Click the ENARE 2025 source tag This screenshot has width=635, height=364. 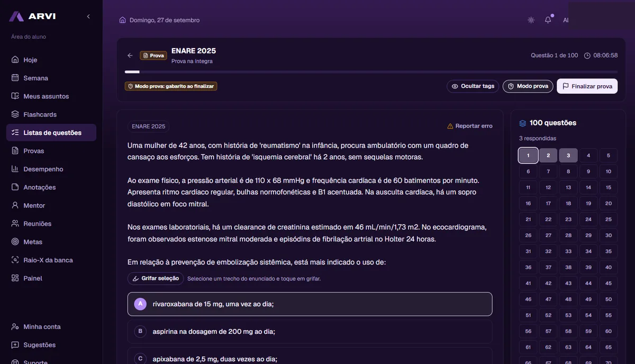(x=149, y=126)
